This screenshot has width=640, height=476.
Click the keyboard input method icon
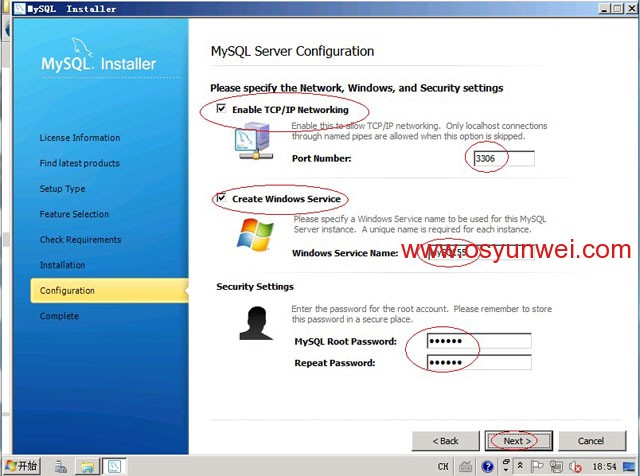coord(465,466)
